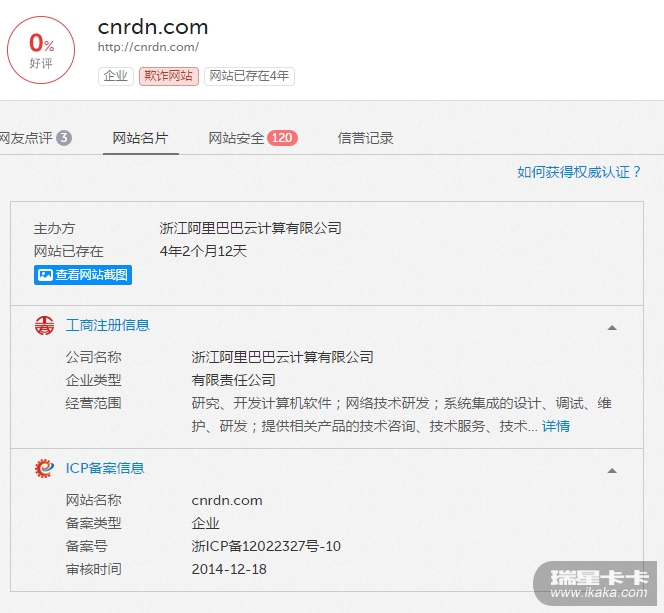Switch to the 网站名片 tab

pyautogui.click(x=140, y=138)
